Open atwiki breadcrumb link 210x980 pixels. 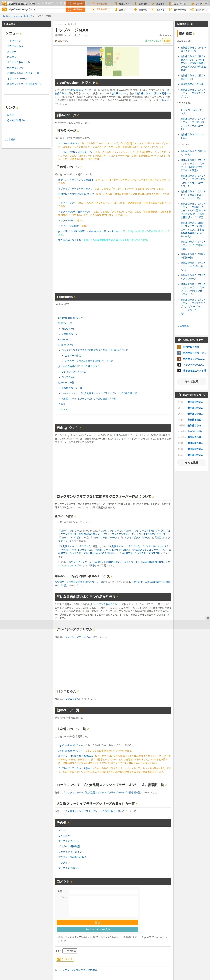(5, 16)
